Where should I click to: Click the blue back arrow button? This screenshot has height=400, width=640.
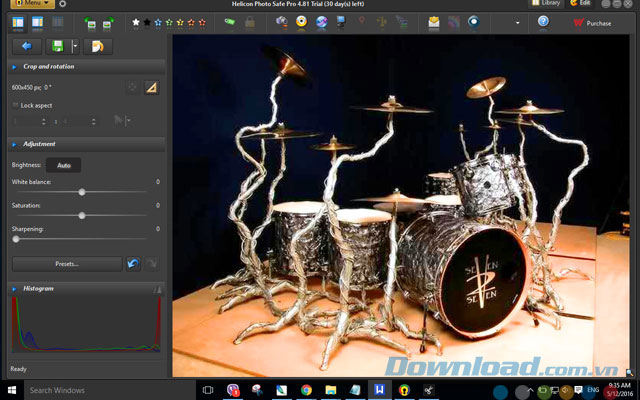click(25, 46)
